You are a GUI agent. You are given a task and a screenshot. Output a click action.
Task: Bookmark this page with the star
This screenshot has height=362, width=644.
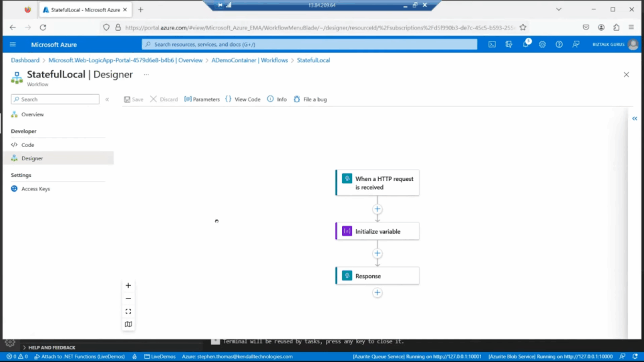(523, 28)
